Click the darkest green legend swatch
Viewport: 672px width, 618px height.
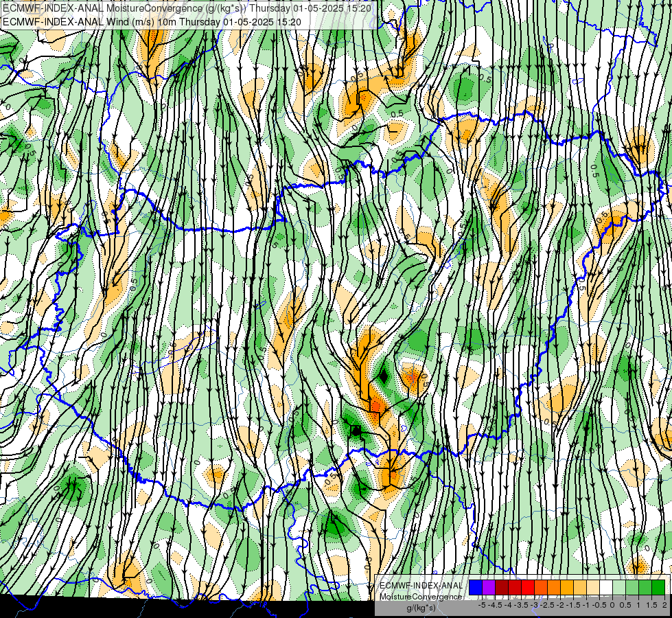(658, 587)
